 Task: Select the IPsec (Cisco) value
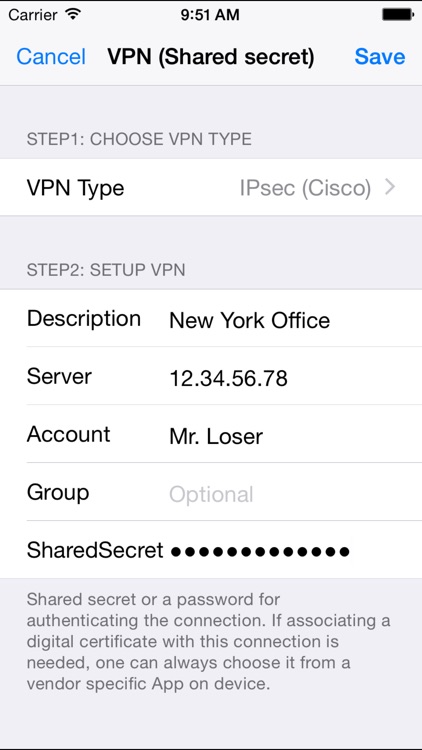[x=305, y=188]
